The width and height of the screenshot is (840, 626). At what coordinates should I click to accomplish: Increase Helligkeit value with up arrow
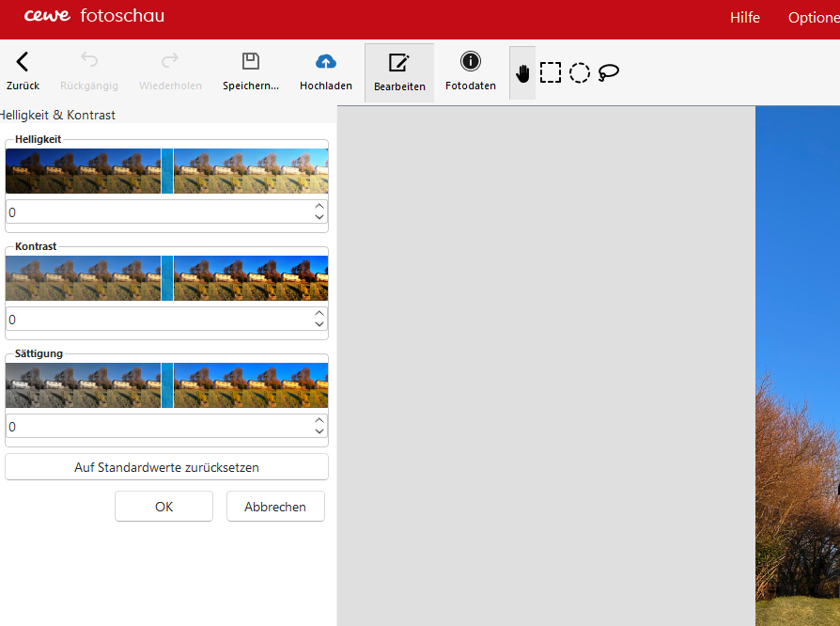pos(319,206)
